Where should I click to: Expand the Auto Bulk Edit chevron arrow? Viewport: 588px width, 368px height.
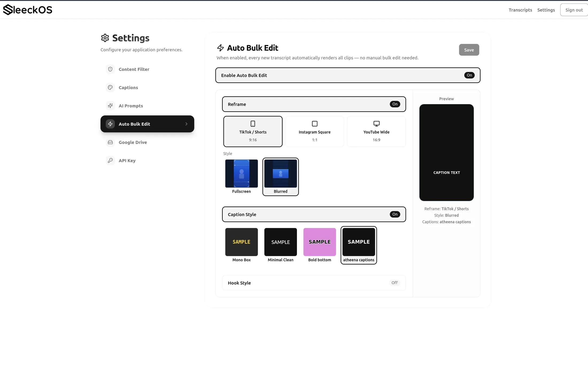[x=186, y=124]
